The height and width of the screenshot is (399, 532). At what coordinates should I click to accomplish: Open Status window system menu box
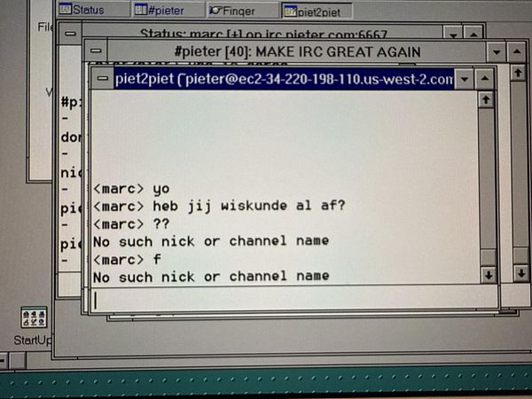[70, 34]
